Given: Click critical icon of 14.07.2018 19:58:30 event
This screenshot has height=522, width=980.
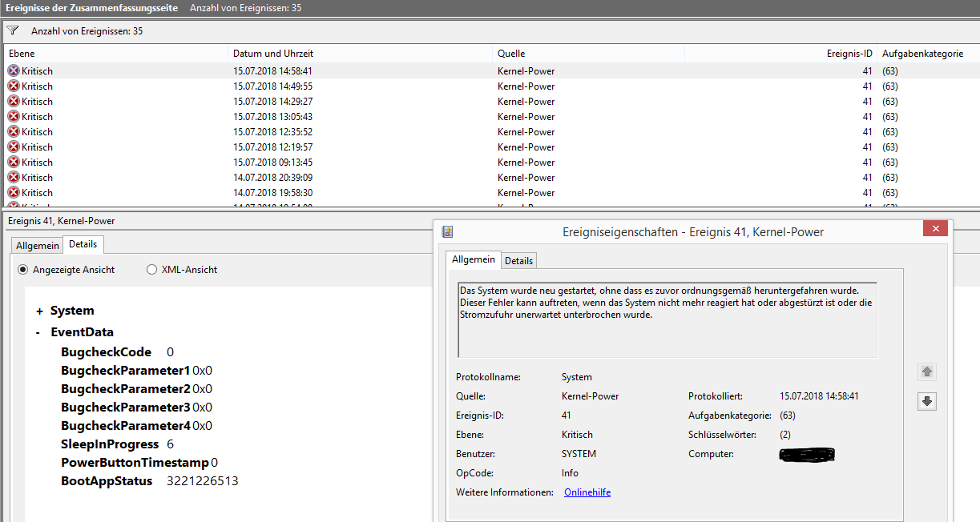Looking at the screenshot, I should point(14,192).
